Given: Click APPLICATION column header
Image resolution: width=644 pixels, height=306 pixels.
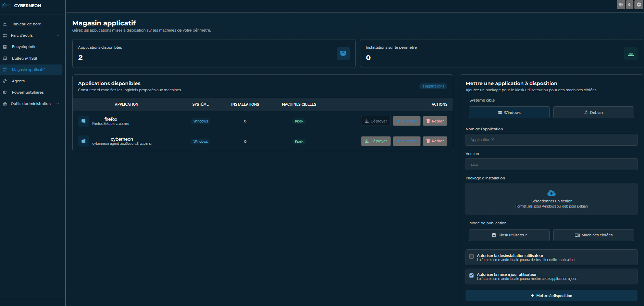Looking at the screenshot, I should [x=126, y=104].
